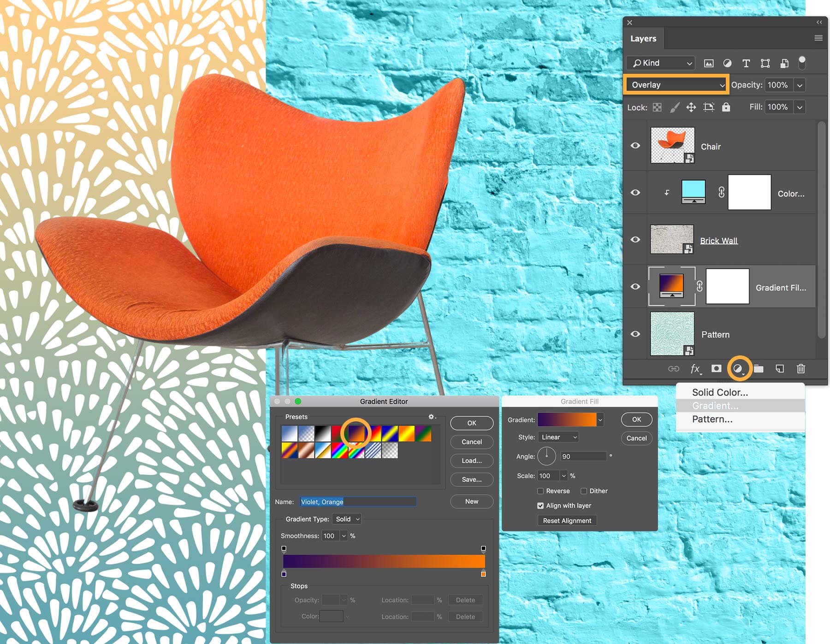Open the adjustment layer filter icon
Screen dimensions: 830x644
[728, 63]
